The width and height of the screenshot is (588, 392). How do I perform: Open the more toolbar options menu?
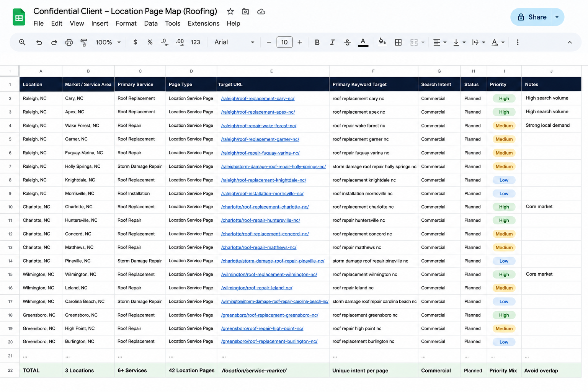518,42
